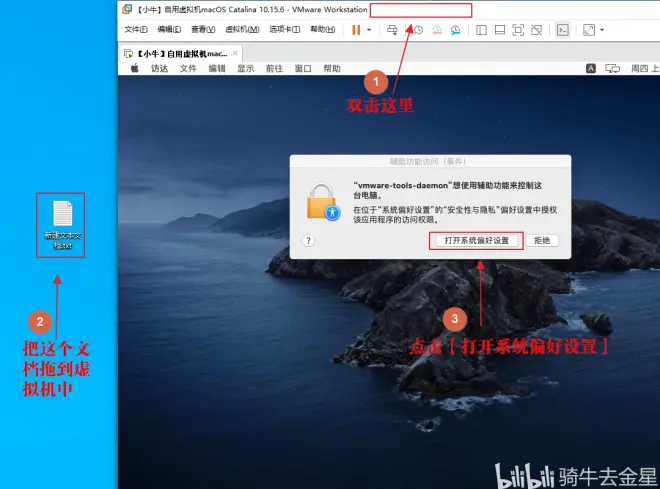Take a snapshot using the clock icon

[x=418, y=30]
